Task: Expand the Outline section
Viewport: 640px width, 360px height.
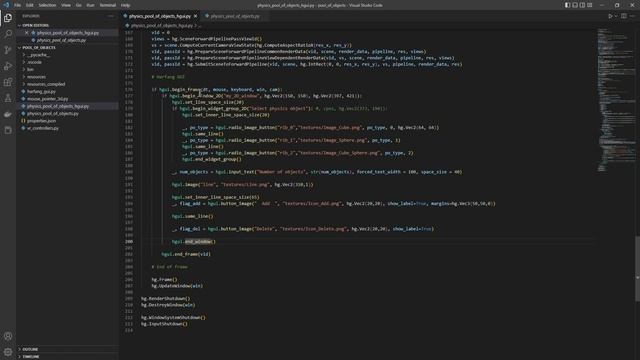Action: tap(30, 349)
